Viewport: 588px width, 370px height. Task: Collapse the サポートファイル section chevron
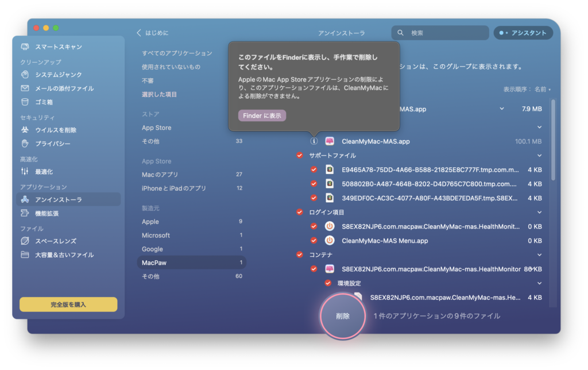point(539,155)
